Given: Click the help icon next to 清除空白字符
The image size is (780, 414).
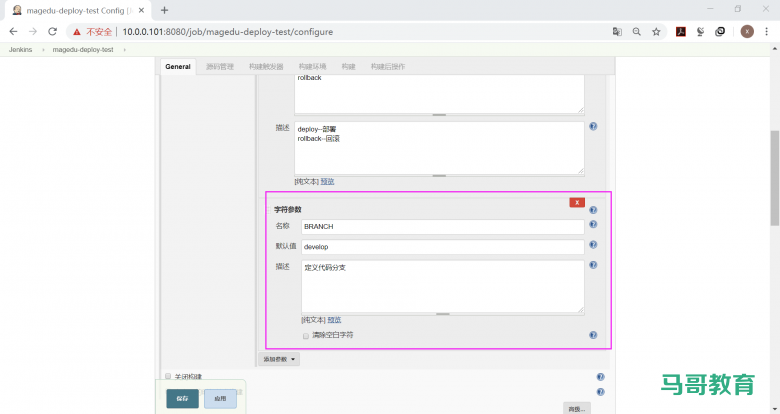Looking at the screenshot, I should tap(593, 335).
